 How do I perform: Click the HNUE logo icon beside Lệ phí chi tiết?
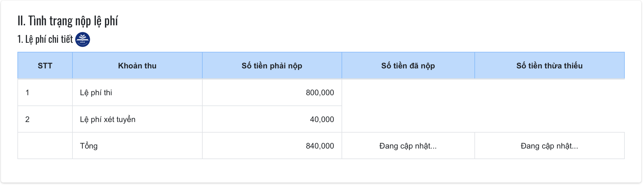82,39
